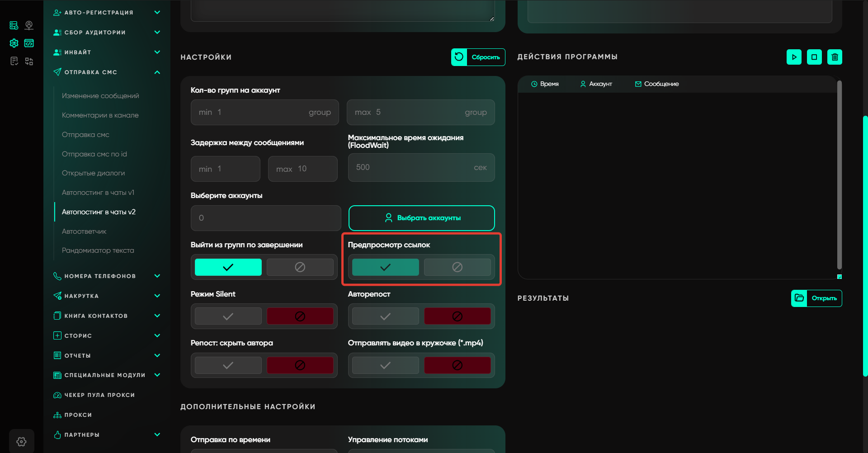Screen dimensions: 868x453
Task: Click the gear with server icon
Action: pos(14,43)
